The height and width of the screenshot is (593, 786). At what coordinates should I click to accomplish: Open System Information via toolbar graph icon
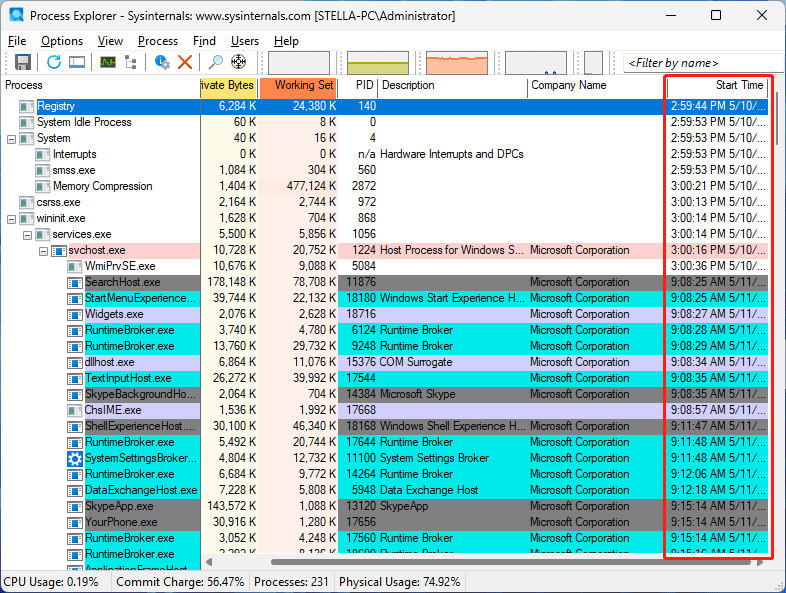(x=108, y=62)
